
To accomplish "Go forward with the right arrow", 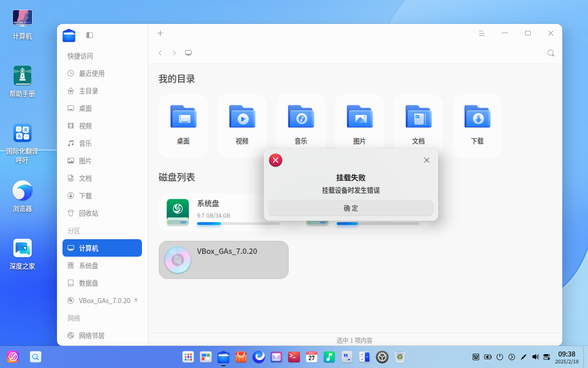I will [x=174, y=53].
